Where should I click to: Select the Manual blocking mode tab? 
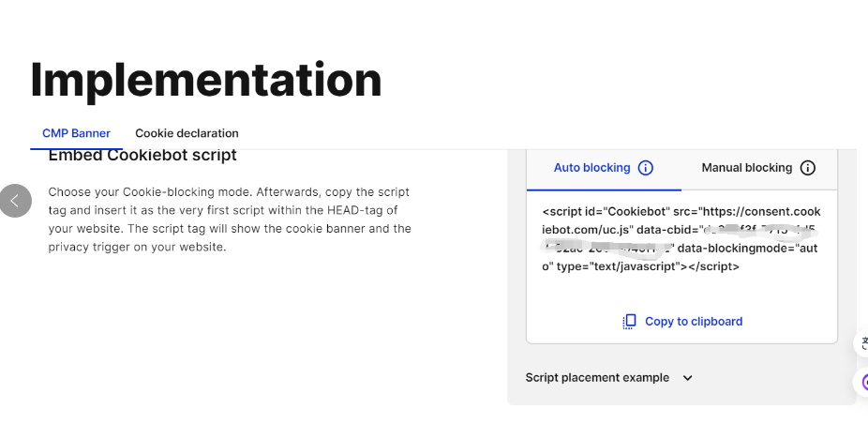point(759,168)
